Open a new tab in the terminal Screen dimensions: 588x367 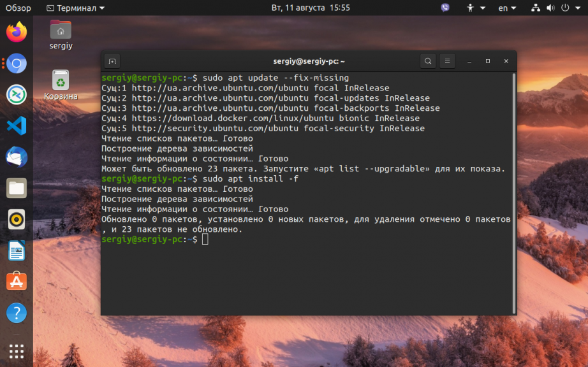click(x=112, y=61)
